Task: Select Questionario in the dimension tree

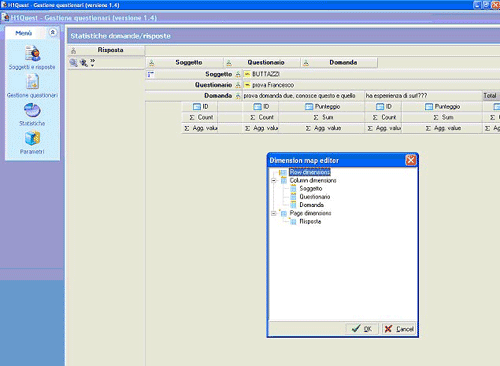Action: pos(315,197)
